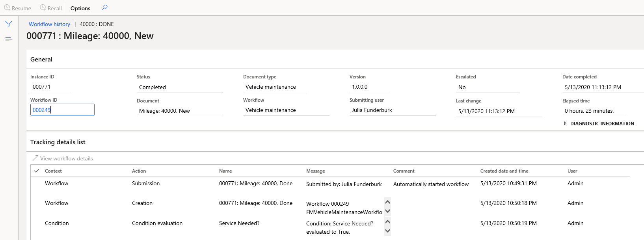The height and width of the screenshot is (240, 644).
Task: Click the Status Completed field
Action: click(x=179, y=87)
